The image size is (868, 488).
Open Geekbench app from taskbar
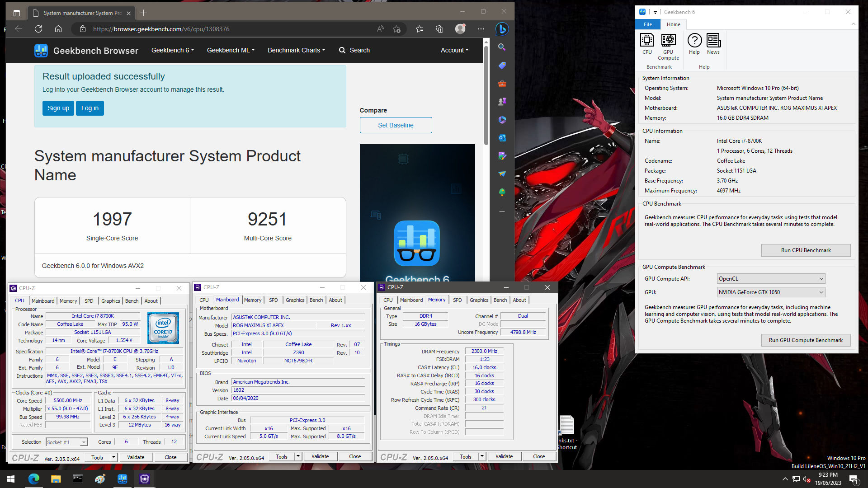[x=123, y=479]
